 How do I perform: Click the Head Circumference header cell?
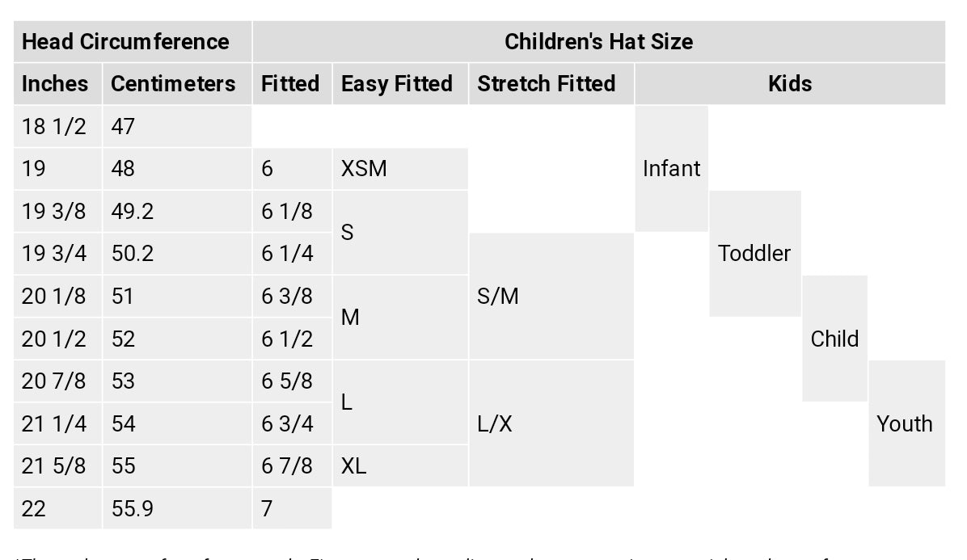pyautogui.click(x=125, y=42)
